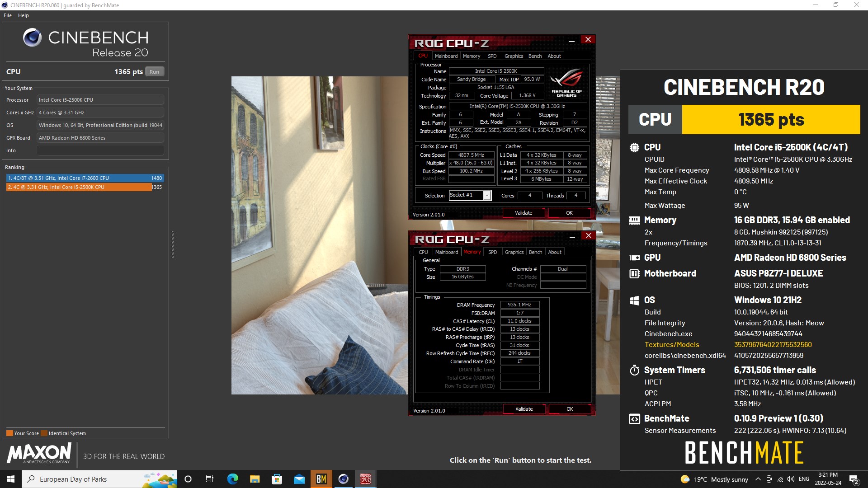Launch Microsoft Edge from taskbar
The width and height of the screenshot is (868, 488).
[232, 479]
